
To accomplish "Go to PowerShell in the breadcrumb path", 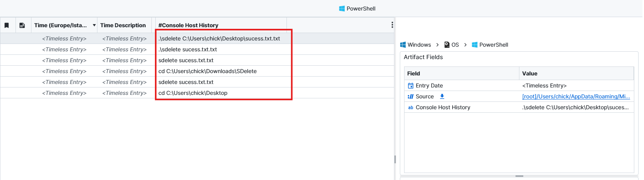I will click(x=493, y=45).
